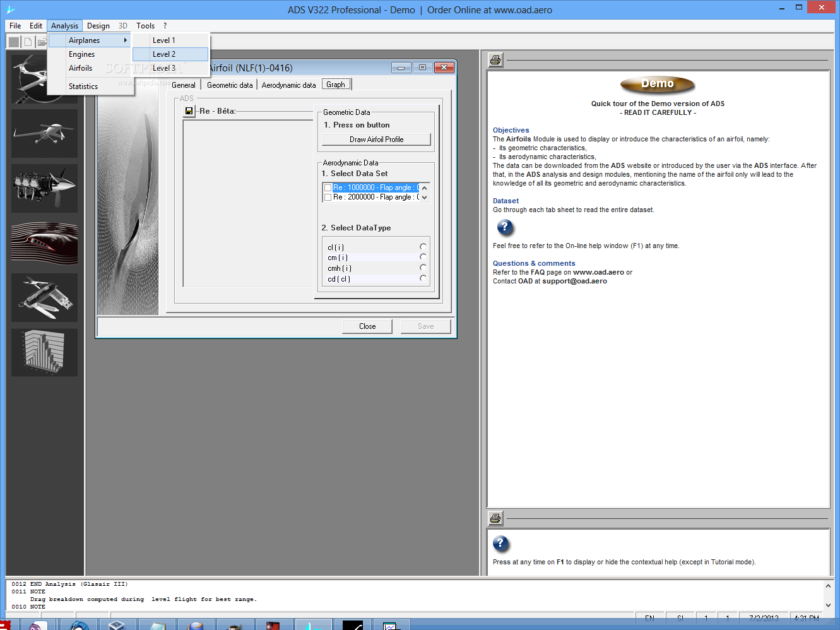
Task: Print the Demo tour panel
Action: click(x=495, y=60)
